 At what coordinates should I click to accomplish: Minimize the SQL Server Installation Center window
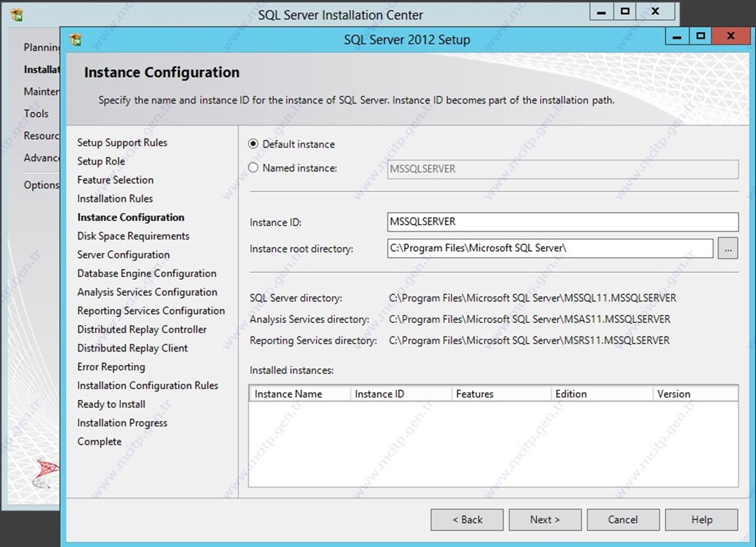pyautogui.click(x=601, y=12)
